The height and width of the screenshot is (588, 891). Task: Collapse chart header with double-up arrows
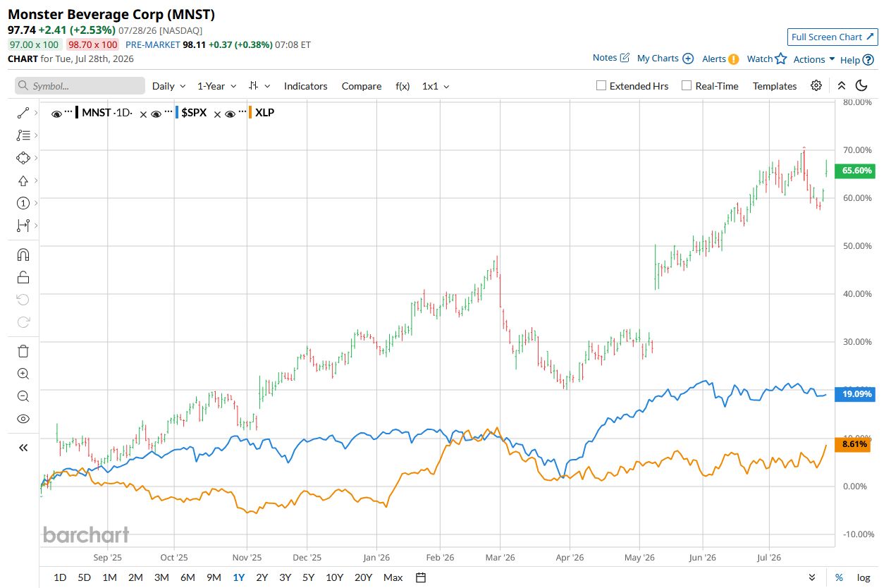tap(841, 85)
